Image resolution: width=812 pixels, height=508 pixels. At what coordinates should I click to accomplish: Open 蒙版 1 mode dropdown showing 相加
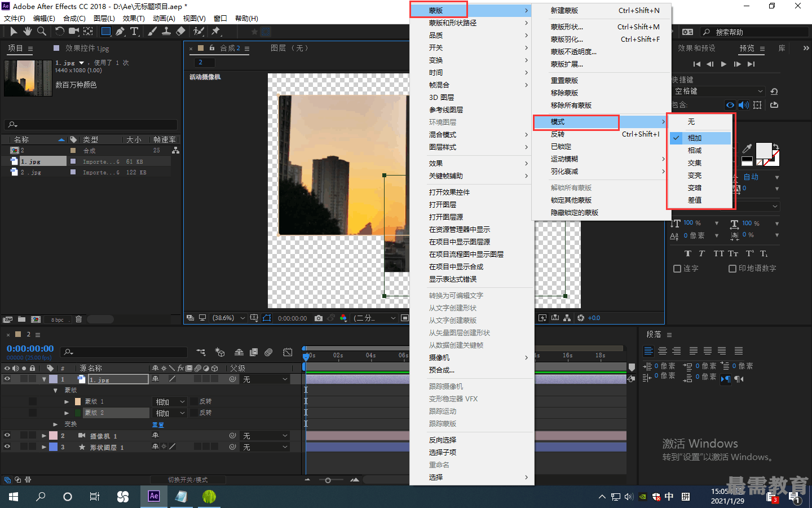click(x=170, y=402)
